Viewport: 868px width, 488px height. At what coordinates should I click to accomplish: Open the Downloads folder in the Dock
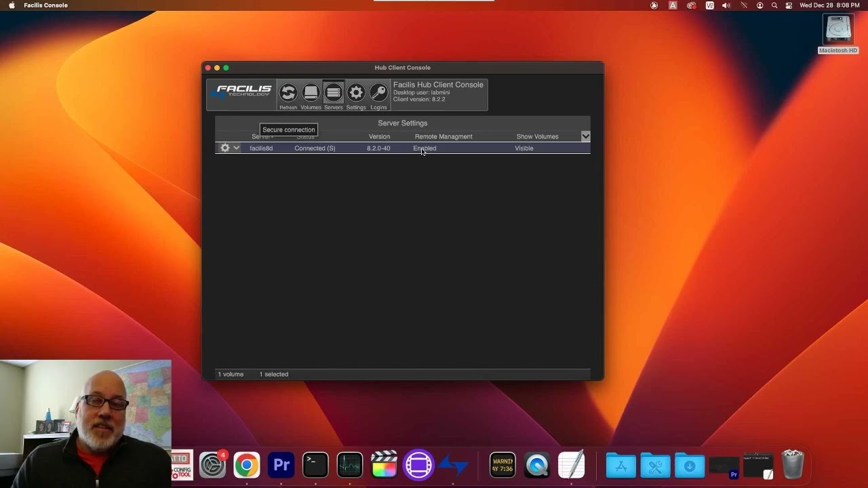click(x=690, y=466)
